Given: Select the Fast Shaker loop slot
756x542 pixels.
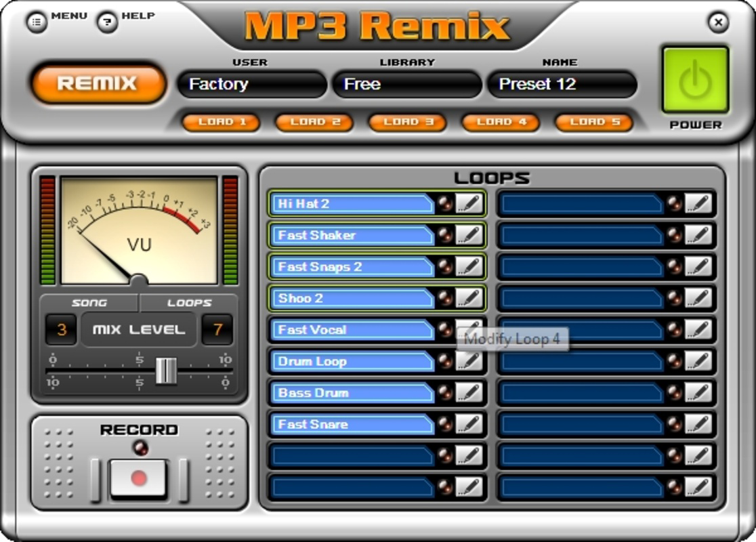Looking at the screenshot, I should (352, 235).
